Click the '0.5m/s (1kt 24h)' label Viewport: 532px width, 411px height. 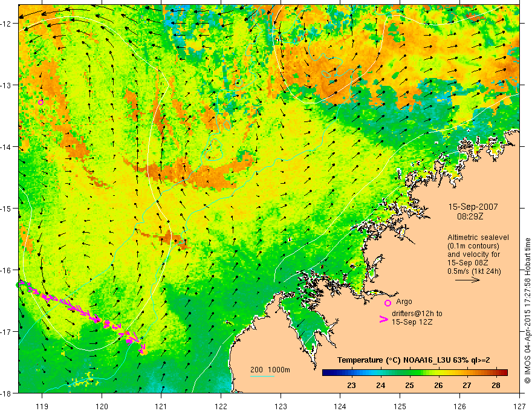475,271
